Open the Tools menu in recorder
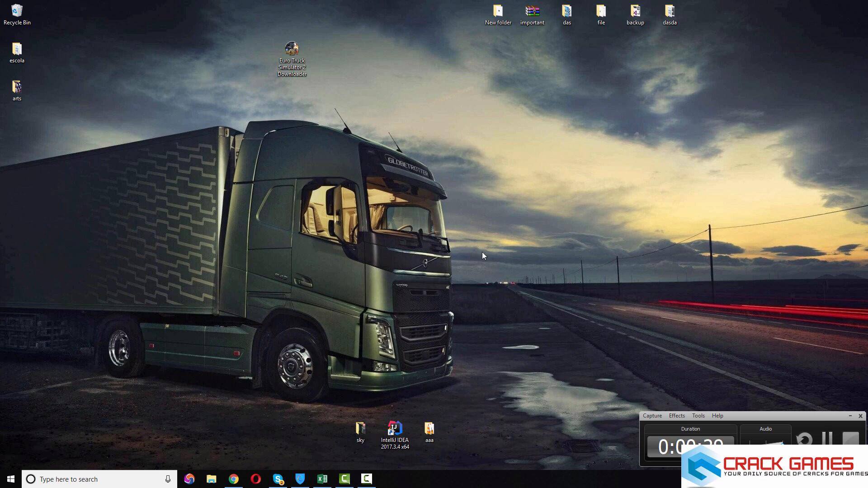Viewport: 868px width, 488px height. (x=698, y=416)
